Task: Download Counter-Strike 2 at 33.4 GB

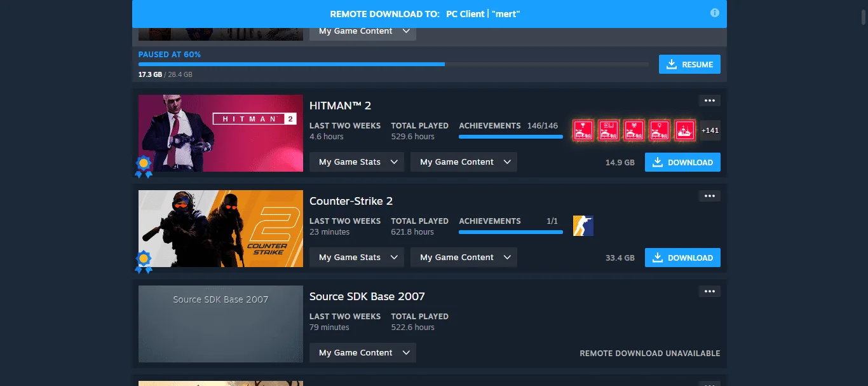Action: point(682,258)
